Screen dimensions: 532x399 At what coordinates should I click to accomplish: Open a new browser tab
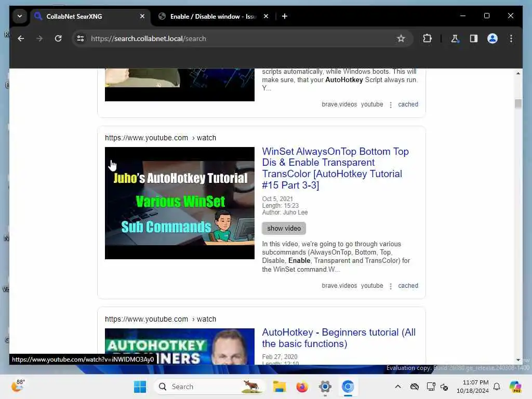pyautogui.click(x=285, y=16)
